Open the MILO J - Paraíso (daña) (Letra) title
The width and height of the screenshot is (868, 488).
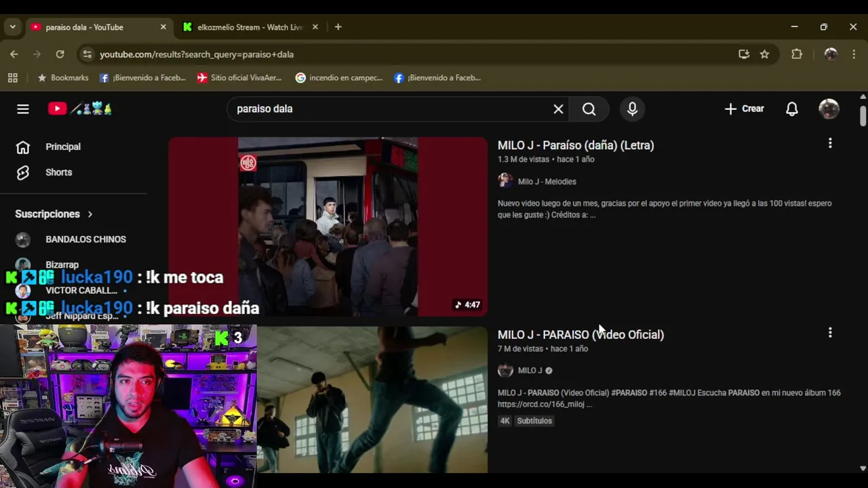pyautogui.click(x=576, y=145)
